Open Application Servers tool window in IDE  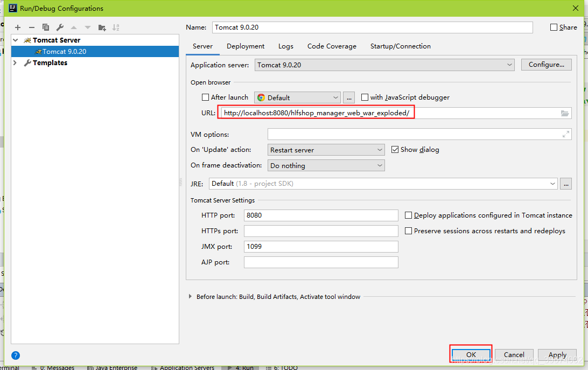click(x=183, y=367)
